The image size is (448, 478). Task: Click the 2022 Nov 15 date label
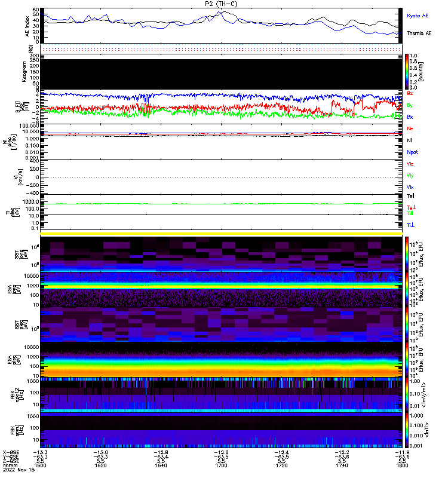[x=19, y=470]
